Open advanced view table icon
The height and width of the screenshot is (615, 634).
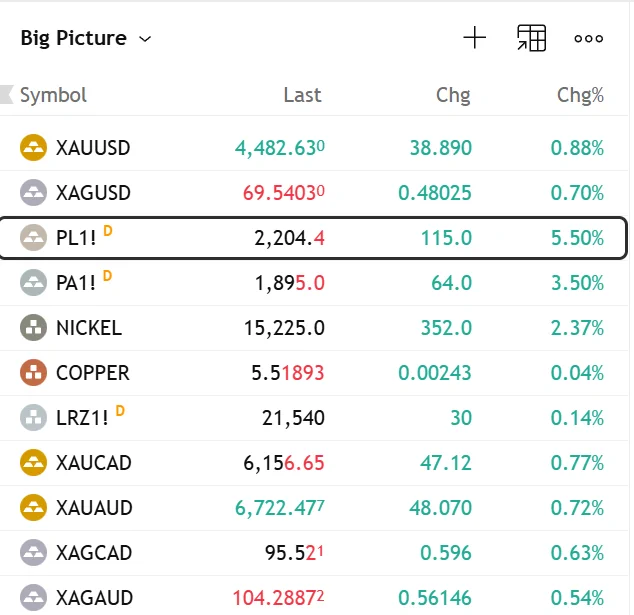pyautogui.click(x=531, y=38)
